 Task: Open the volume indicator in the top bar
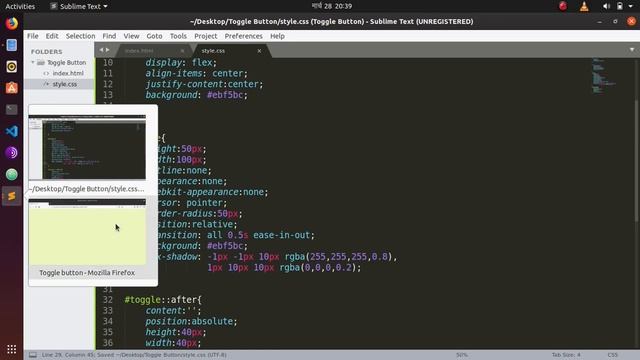pos(606,6)
